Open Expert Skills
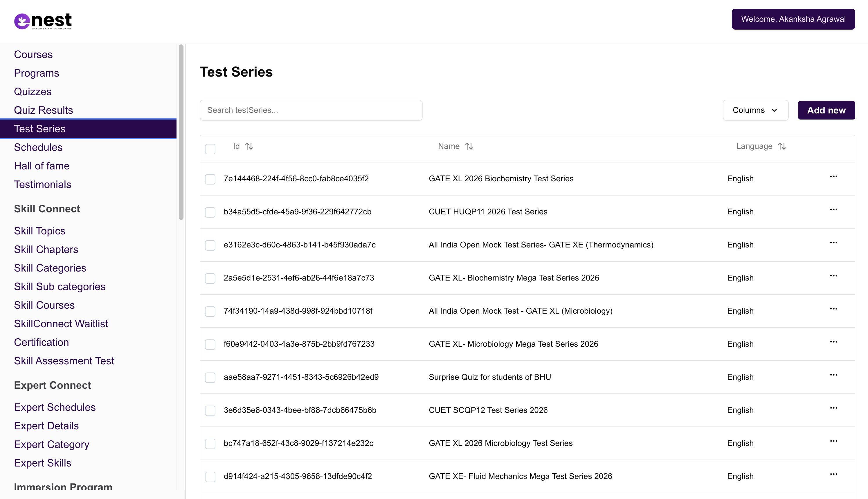 pyautogui.click(x=42, y=463)
